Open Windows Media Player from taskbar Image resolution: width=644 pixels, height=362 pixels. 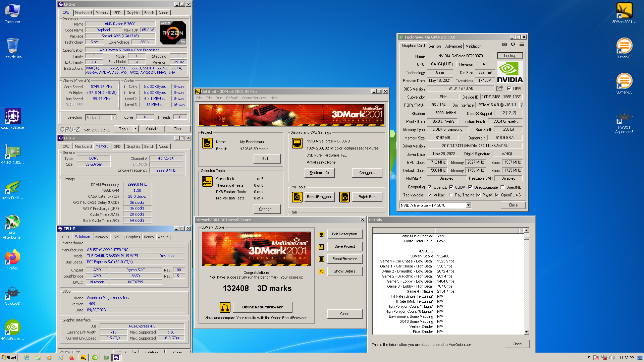pyautogui.click(x=49, y=358)
